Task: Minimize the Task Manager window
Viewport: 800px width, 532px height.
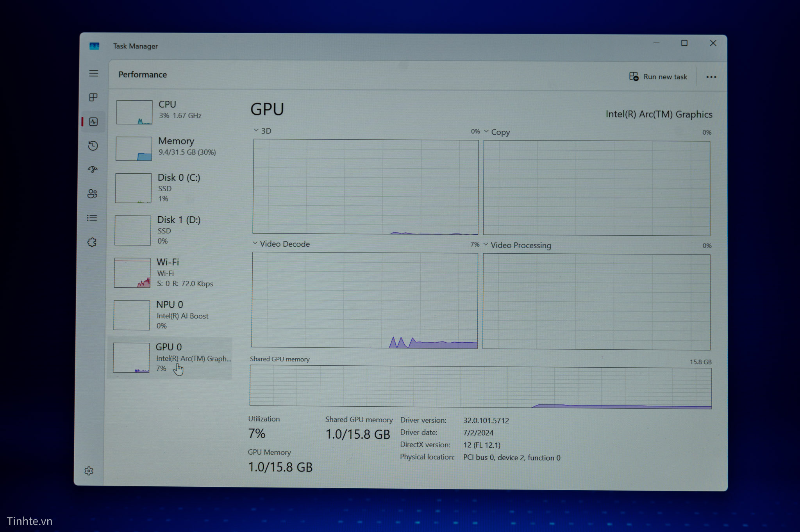Action: coord(656,43)
